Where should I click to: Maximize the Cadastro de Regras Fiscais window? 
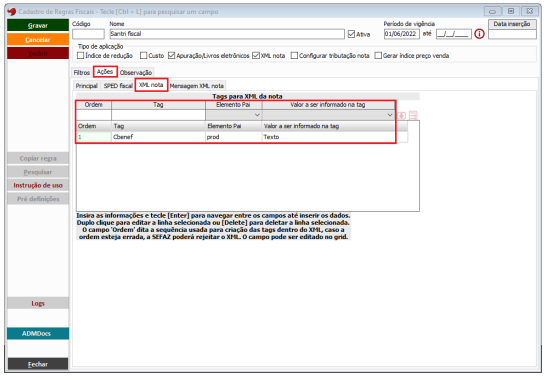pos(511,11)
